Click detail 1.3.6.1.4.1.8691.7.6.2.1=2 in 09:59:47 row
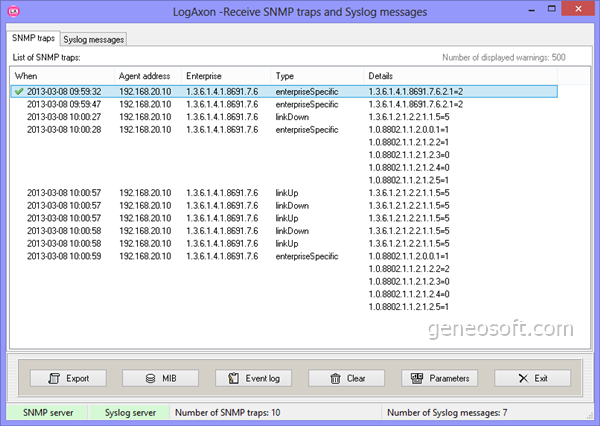600x426 pixels. pyautogui.click(x=416, y=104)
